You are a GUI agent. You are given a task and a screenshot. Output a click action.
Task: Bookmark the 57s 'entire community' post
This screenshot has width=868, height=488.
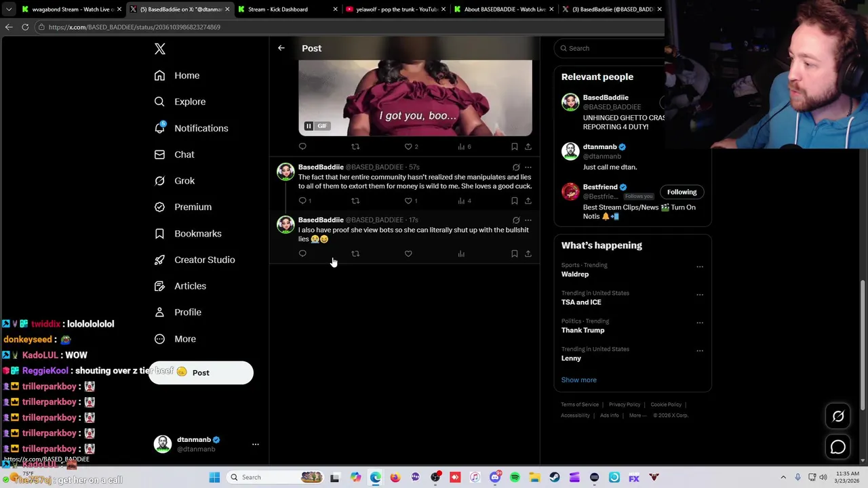[514, 201]
